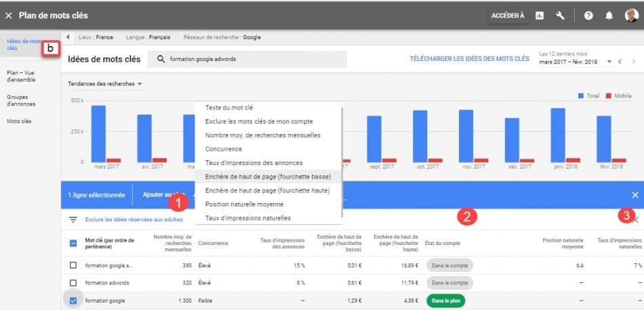The width and height of the screenshot is (644, 310).
Task: Toggle the select-all header checkbox
Action: 73,243
